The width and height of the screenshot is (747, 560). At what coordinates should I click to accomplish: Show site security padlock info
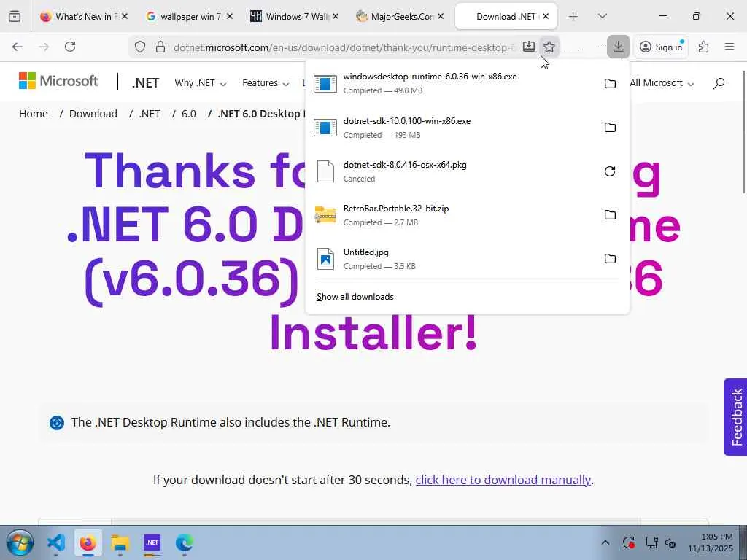click(x=160, y=47)
